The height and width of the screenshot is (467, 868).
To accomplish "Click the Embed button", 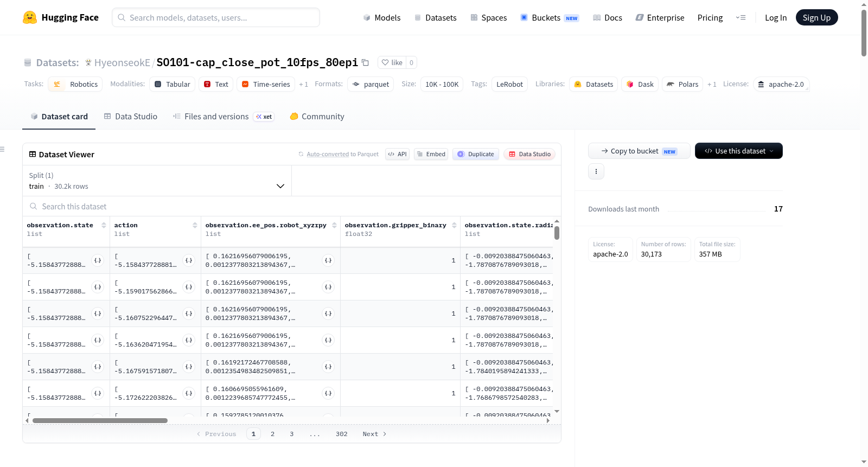I will click(x=431, y=154).
